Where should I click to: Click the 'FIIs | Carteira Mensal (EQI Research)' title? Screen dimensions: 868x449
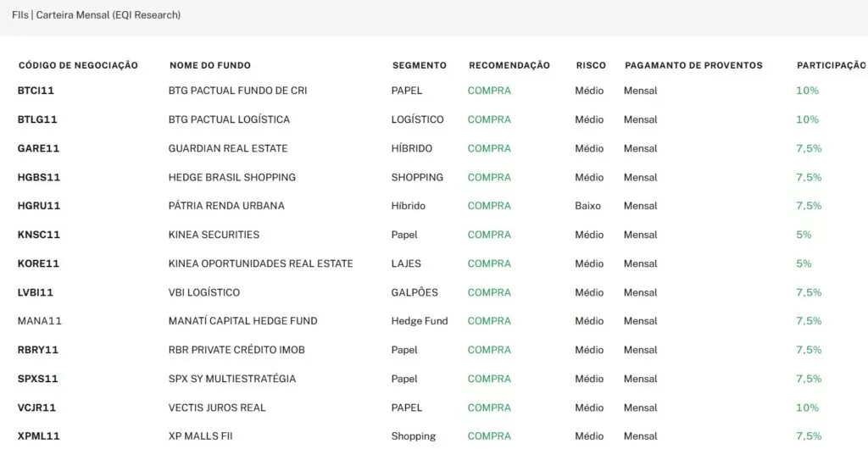pyautogui.click(x=97, y=15)
